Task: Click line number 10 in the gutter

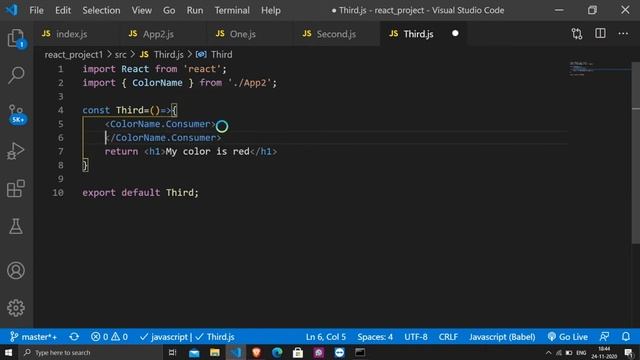Action: coord(58,192)
